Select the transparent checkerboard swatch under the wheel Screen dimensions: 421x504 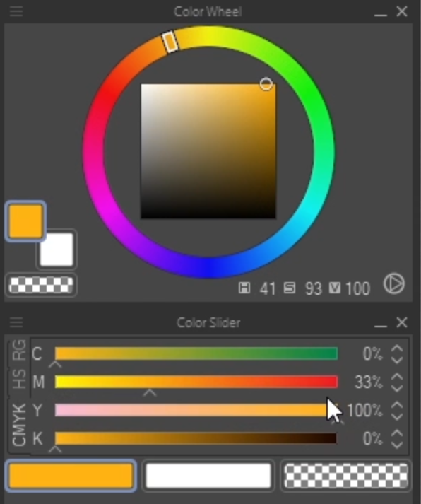tap(41, 285)
